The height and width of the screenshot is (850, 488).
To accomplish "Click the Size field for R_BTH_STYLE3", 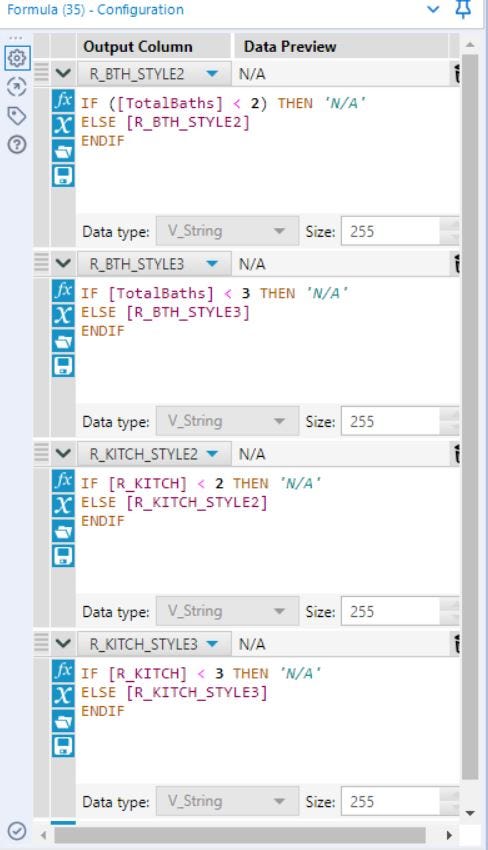I will pyautogui.click(x=390, y=421).
